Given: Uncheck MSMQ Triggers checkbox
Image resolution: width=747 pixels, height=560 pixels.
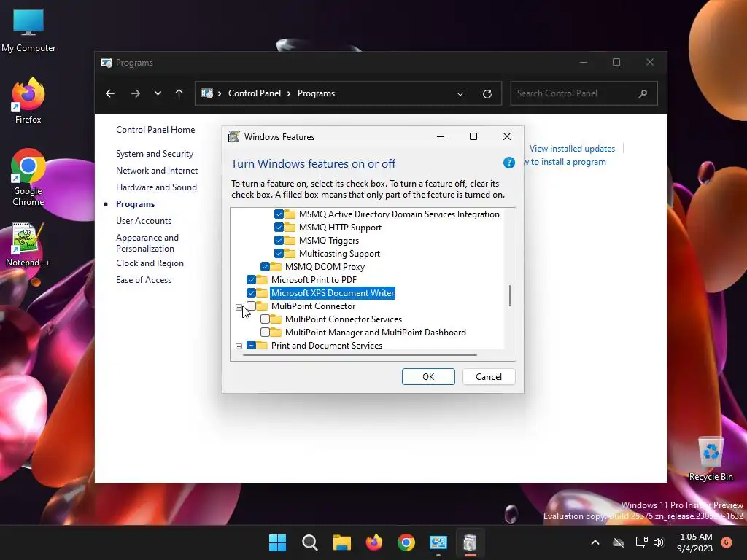Looking at the screenshot, I should [x=279, y=241].
